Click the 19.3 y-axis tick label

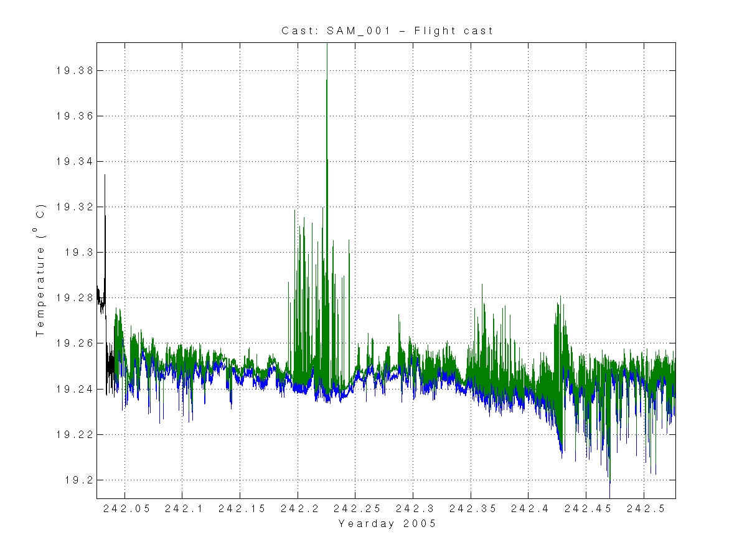pyautogui.click(x=75, y=253)
